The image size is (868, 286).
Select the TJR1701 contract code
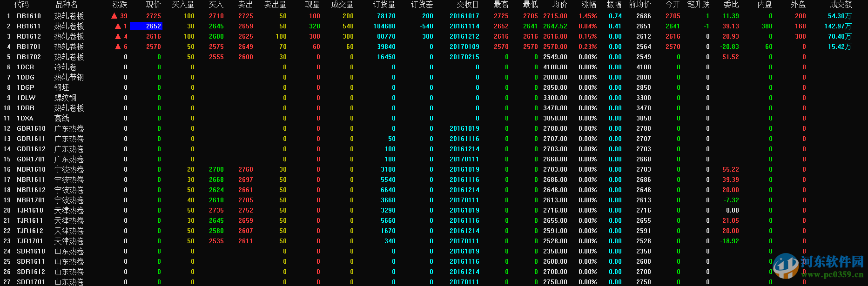tap(30, 241)
